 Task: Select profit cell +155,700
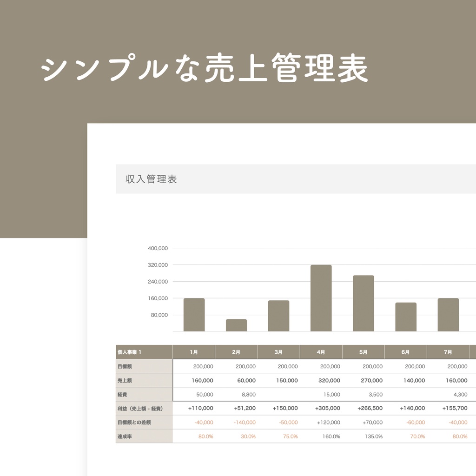448,408
